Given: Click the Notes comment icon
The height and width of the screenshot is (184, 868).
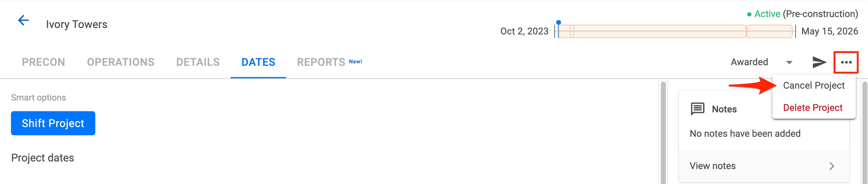Looking at the screenshot, I should point(697,109).
